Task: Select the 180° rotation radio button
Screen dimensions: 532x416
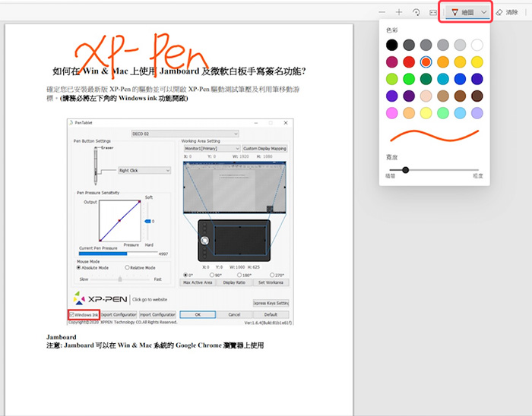Action: pyautogui.click(x=239, y=275)
